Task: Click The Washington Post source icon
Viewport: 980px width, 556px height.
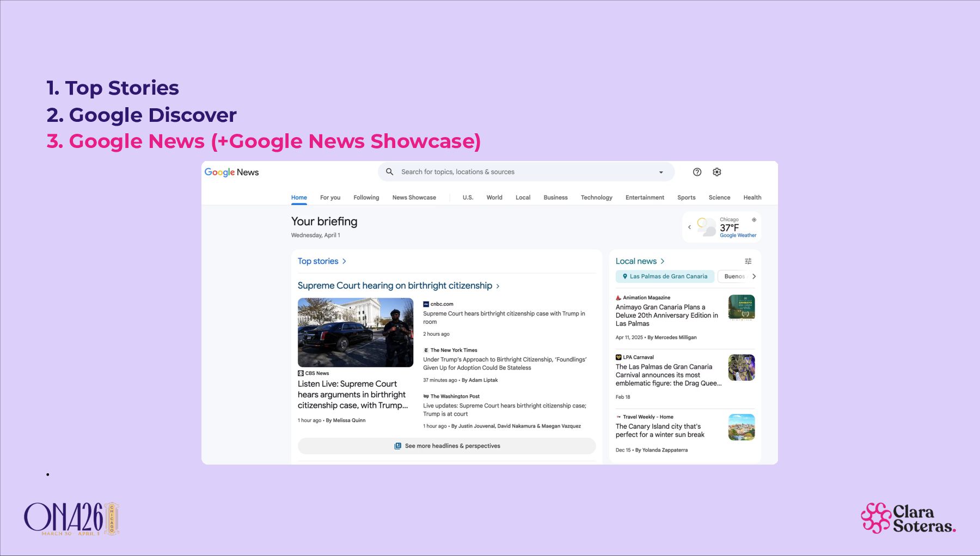Action: (x=426, y=397)
